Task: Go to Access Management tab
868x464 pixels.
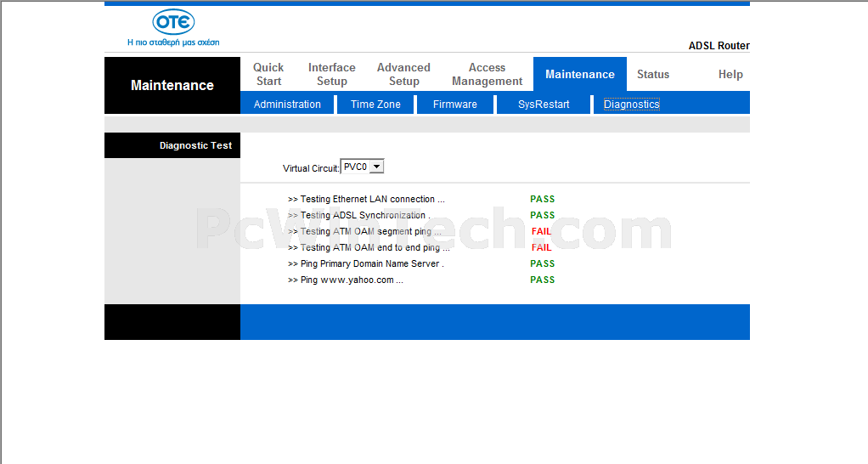Action: [488, 74]
